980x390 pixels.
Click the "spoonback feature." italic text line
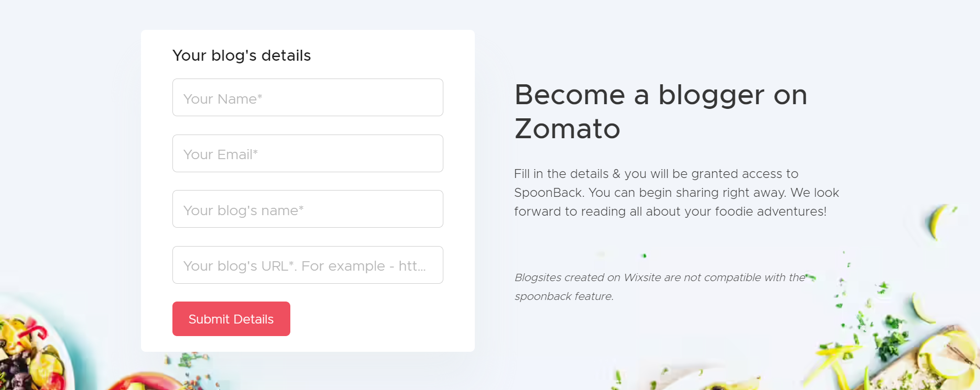point(563,296)
